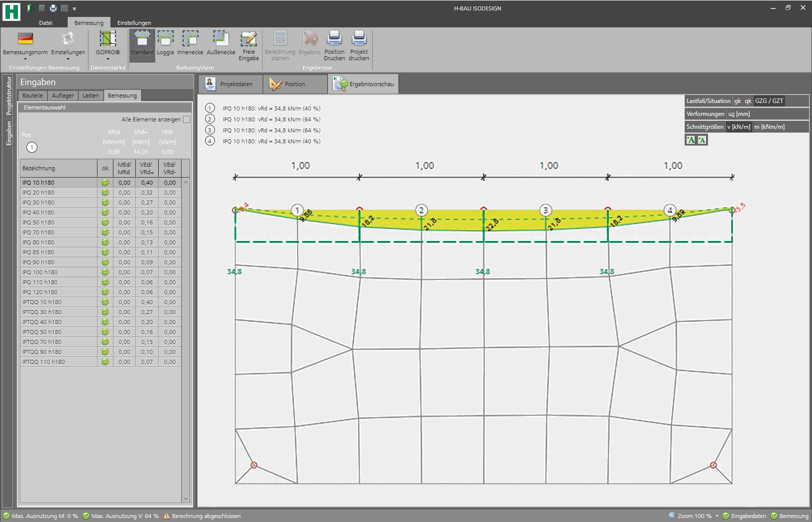
Task: Choose the Freie Eingabe balcony option
Action: point(248,45)
